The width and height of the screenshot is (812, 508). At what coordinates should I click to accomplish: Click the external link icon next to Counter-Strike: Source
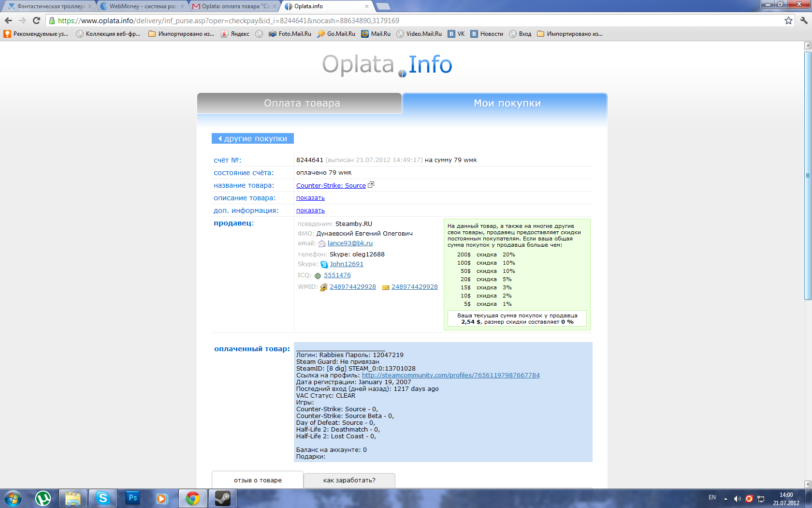(371, 185)
